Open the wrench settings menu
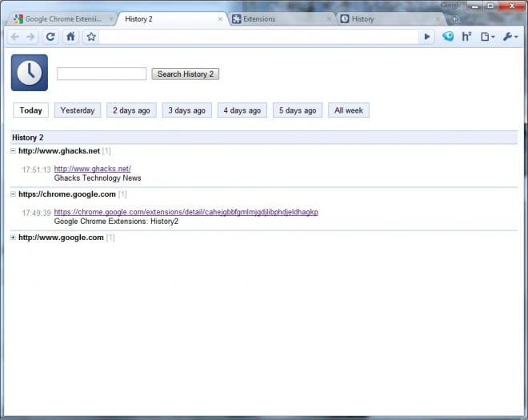The image size is (528, 420). tap(510, 37)
